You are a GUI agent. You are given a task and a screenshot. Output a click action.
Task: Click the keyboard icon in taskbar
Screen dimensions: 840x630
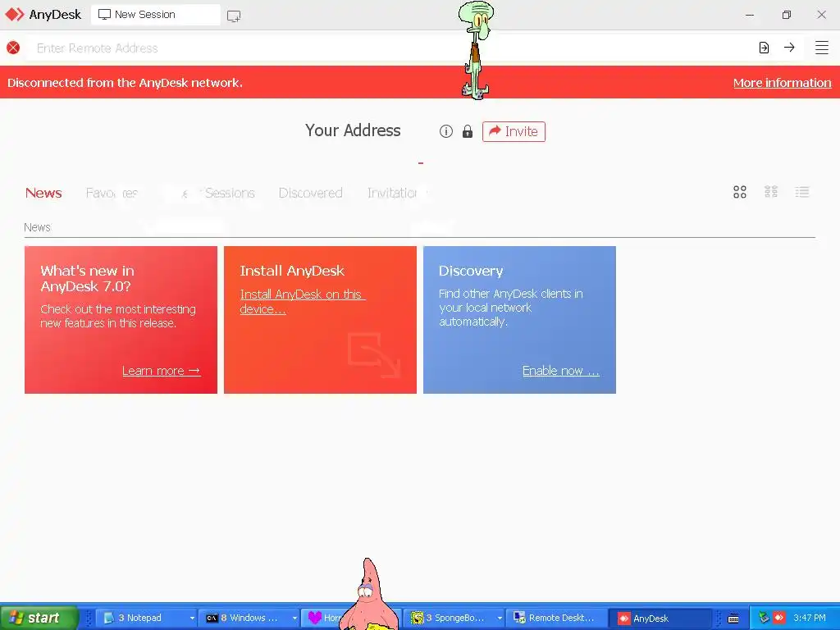(x=733, y=619)
